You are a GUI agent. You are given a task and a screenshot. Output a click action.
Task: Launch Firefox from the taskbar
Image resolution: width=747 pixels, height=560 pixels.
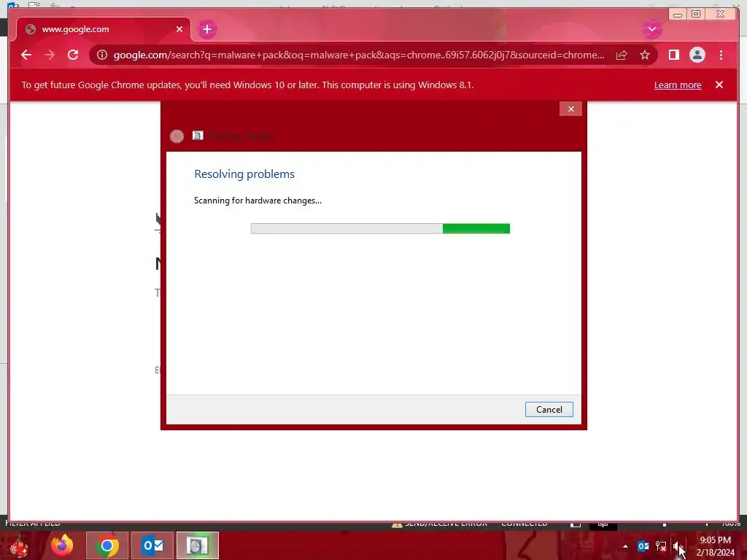point(62,545)
